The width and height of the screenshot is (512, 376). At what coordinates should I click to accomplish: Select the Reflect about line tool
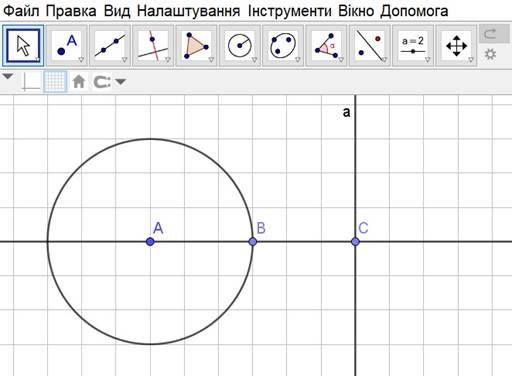(x=370, y=46)
